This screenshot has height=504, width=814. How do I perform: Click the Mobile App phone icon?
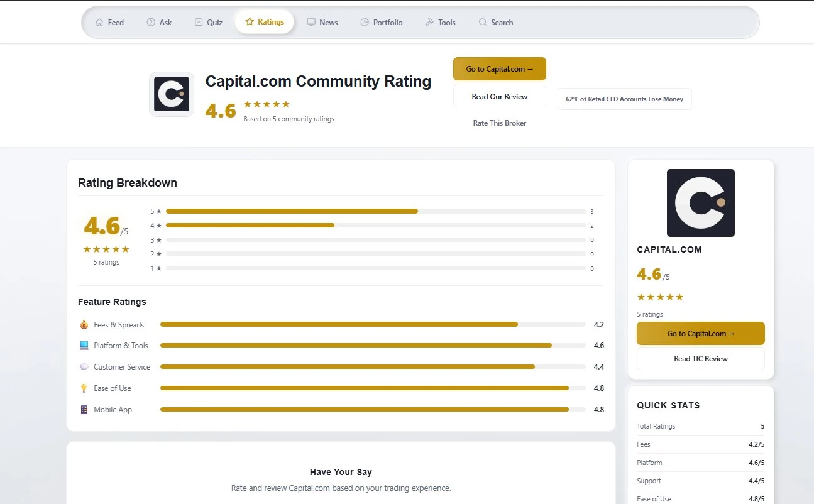[x=84, y=410]
